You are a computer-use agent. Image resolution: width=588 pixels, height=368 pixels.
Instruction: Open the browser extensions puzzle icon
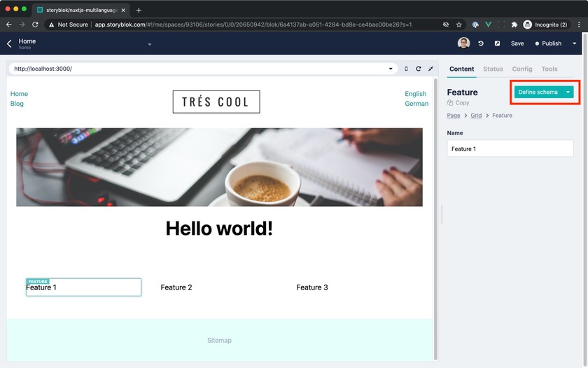pyautogui.click(x=514, y=25)
